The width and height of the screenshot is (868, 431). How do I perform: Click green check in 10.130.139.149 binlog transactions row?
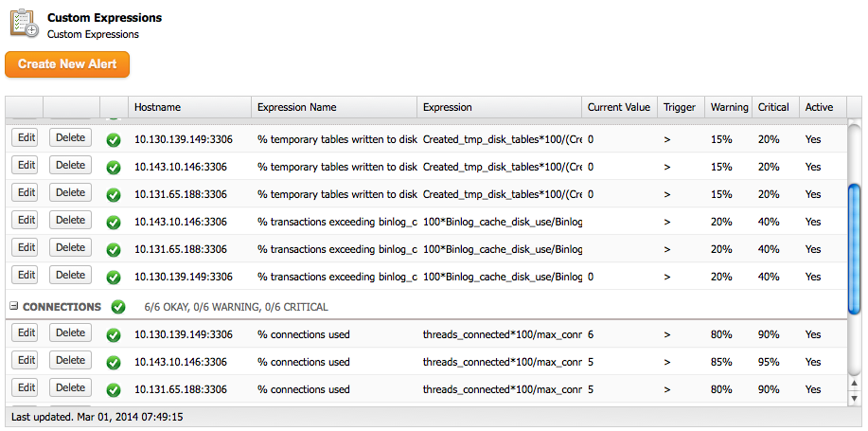[114, 278]
